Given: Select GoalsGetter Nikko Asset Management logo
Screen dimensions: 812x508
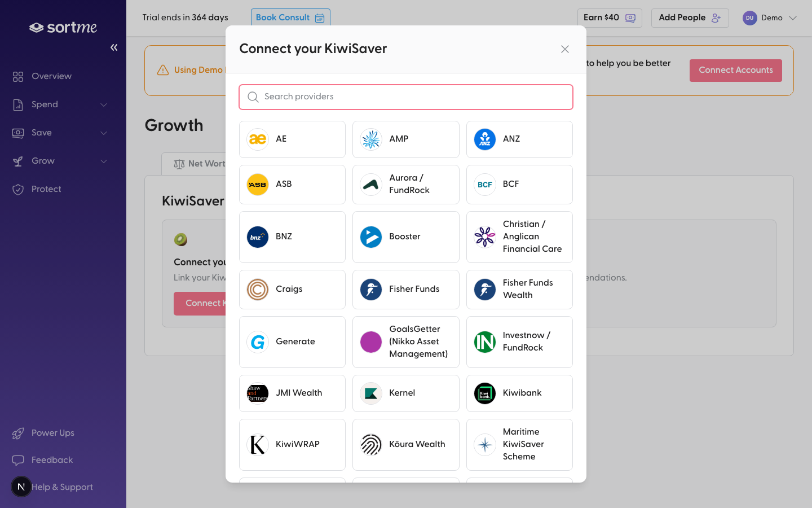Looking at the screenshot, I should (x=371, y=342).
